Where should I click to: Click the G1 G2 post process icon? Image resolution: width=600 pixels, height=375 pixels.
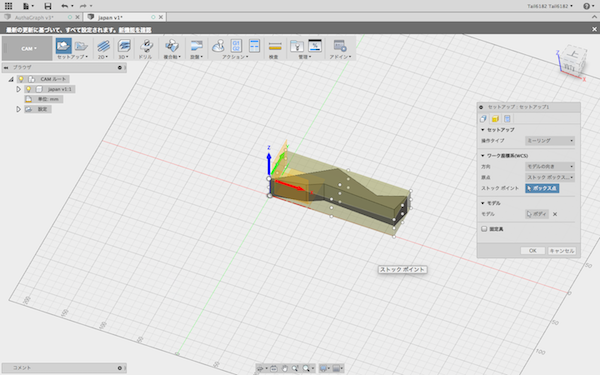click(x=236, y=46)
